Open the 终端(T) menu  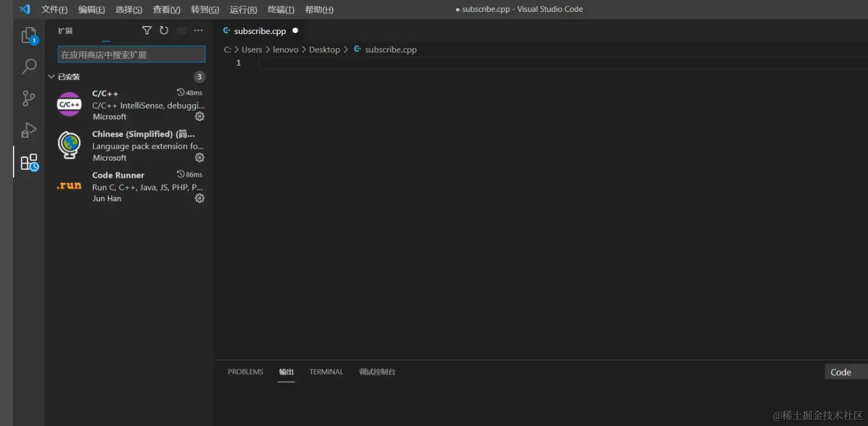[281, 10]
